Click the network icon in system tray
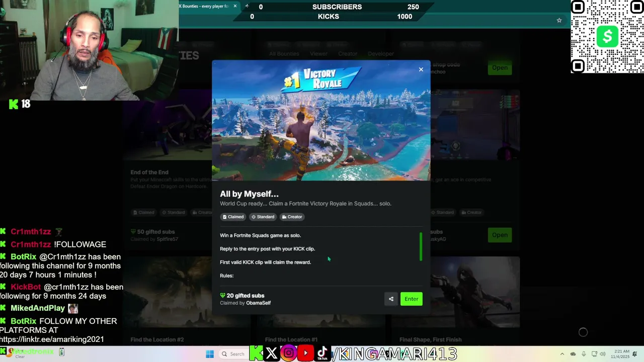The image size is (644, 362). 594,354
